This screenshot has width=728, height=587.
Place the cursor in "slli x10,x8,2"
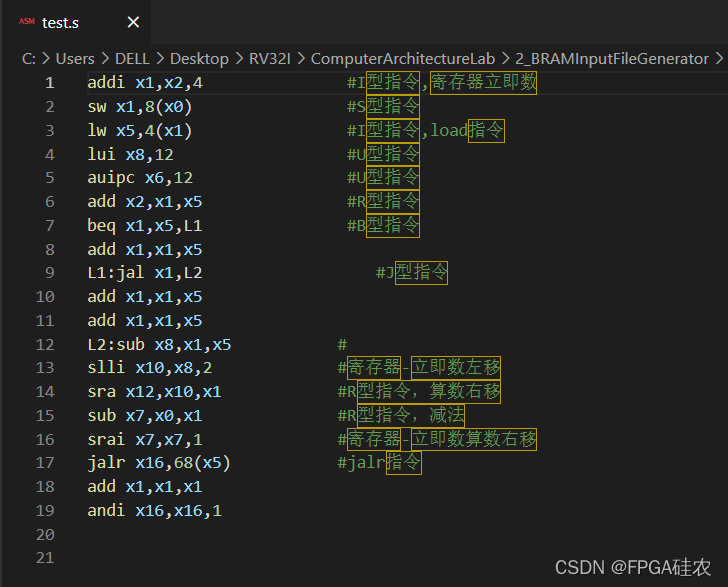pos(150,368)
